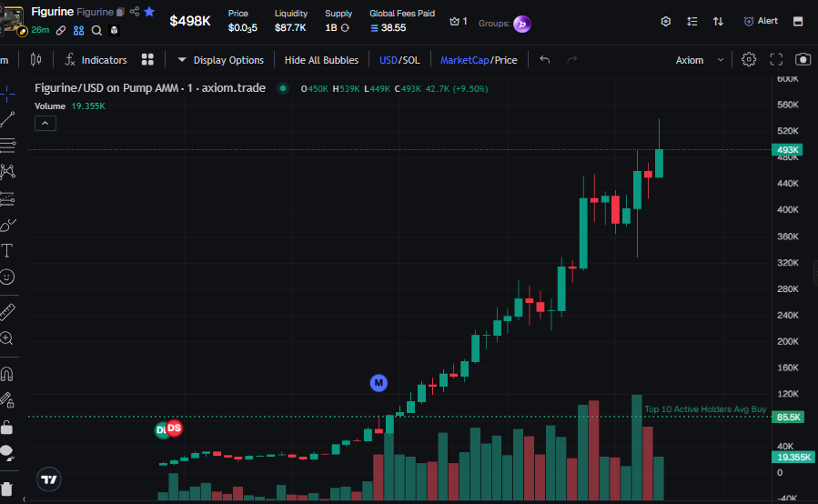Switch chart currency to SOL

(x=411, y=60)
